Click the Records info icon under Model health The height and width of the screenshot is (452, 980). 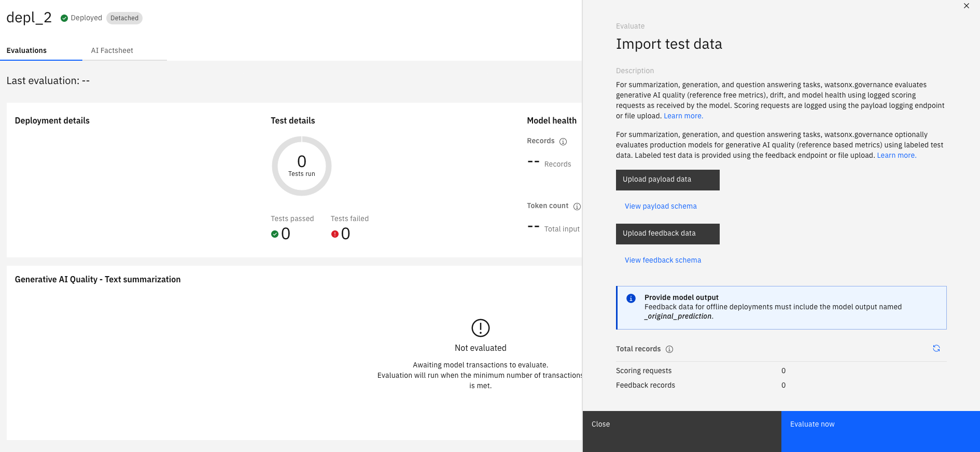[563, 142]
